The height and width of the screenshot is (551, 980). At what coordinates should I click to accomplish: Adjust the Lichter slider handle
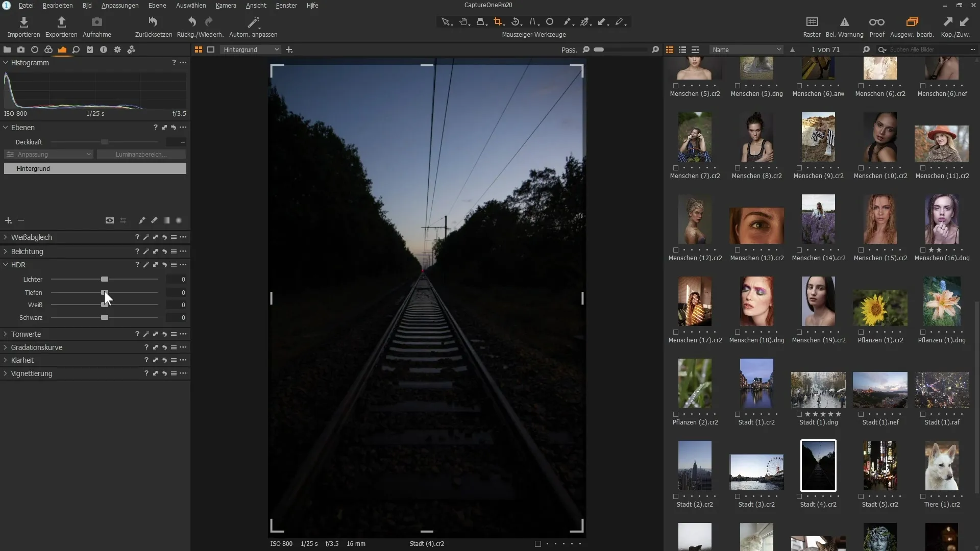coord(105,280)
